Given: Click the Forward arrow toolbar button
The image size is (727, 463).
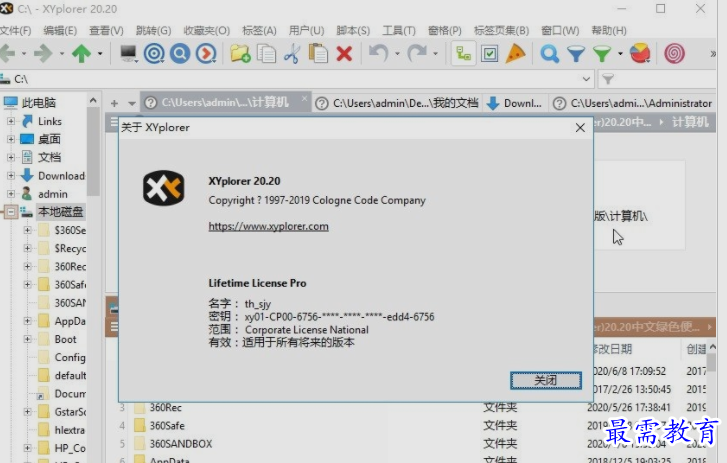Looking at the screenshot, I should (43, 54).
